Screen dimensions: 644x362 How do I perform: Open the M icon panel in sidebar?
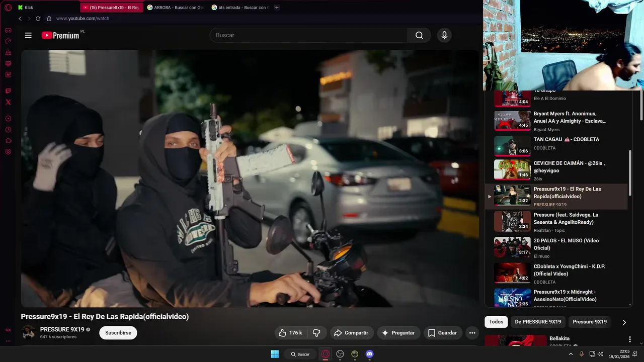click(x=8, y=74)
